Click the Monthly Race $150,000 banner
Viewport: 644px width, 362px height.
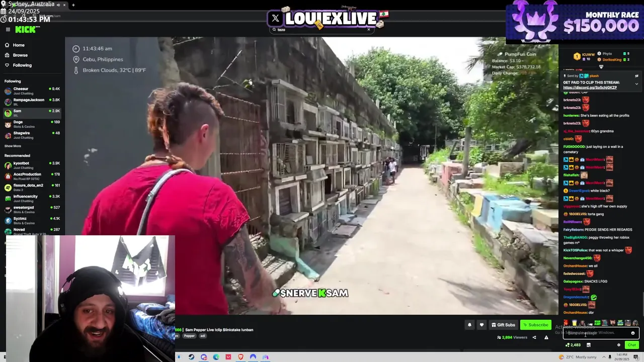575,22
